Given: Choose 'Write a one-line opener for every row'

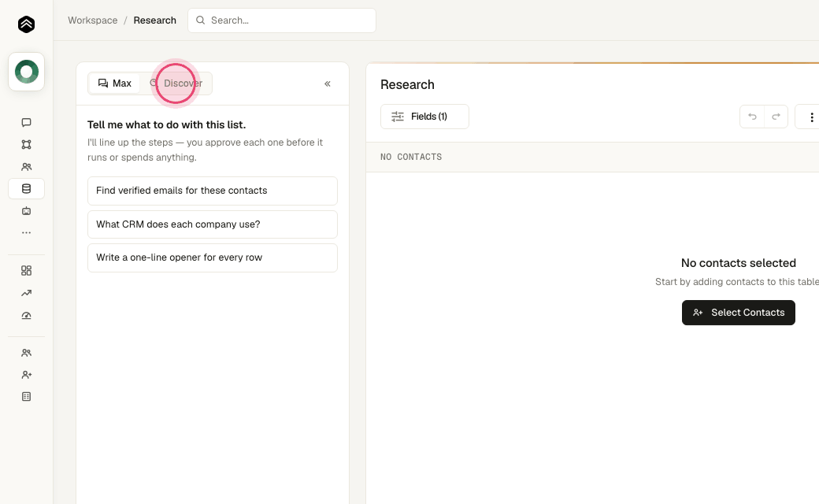Looking at the screenshot, I should 213,258.
